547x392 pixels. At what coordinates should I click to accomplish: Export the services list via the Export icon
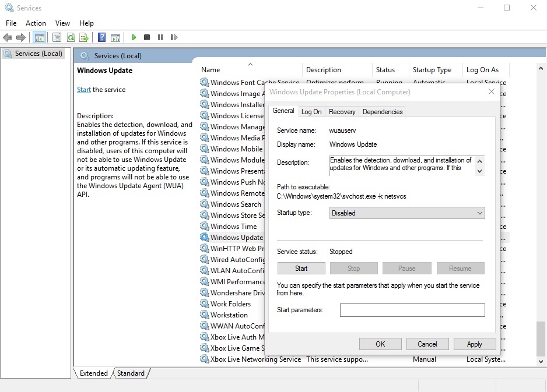pyautogui.click(x=83, y=37)
